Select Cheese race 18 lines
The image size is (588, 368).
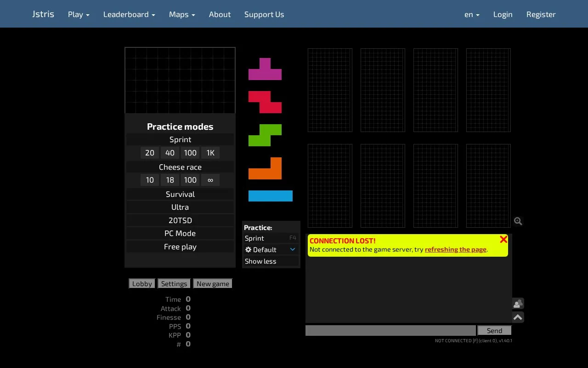coord(170,180)
